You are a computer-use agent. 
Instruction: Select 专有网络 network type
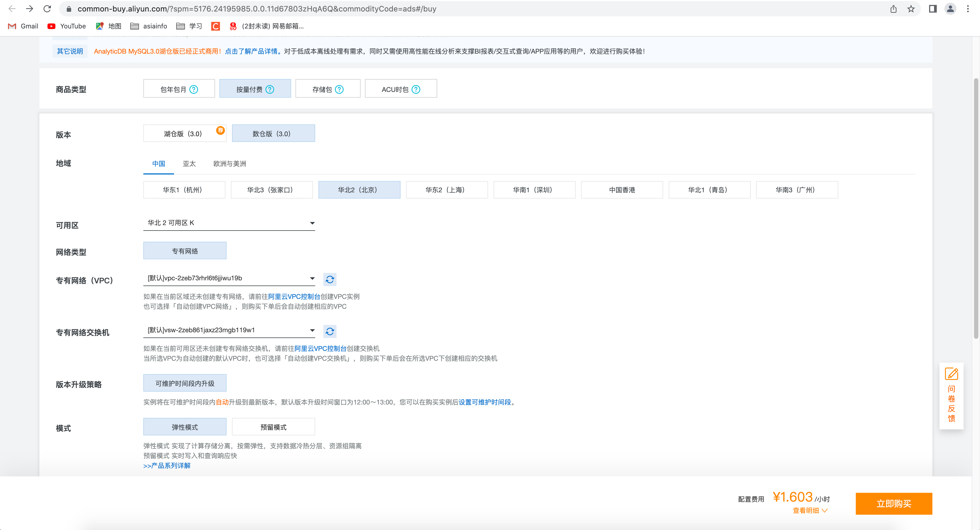tap(185, 251)
